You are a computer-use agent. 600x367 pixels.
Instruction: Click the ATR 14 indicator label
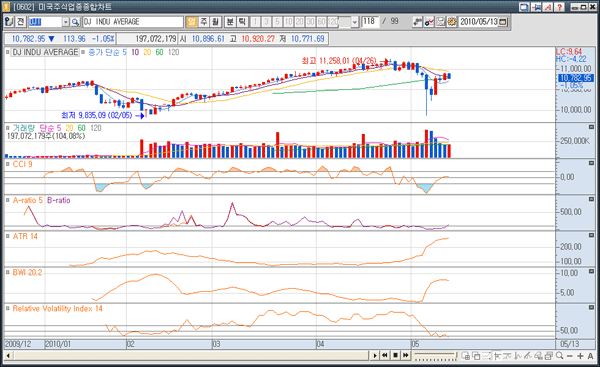(x=25, y=237)
